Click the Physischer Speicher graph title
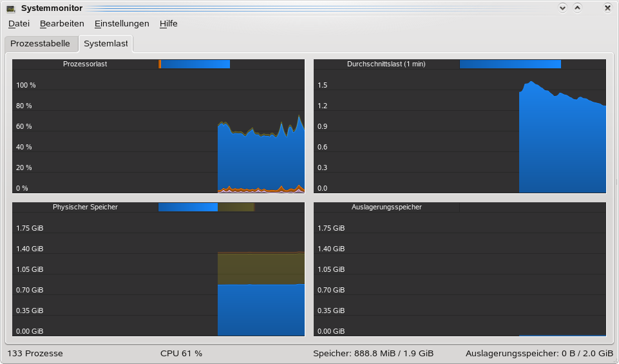Viewport: 619px width, 364px height. pos(85,207)
